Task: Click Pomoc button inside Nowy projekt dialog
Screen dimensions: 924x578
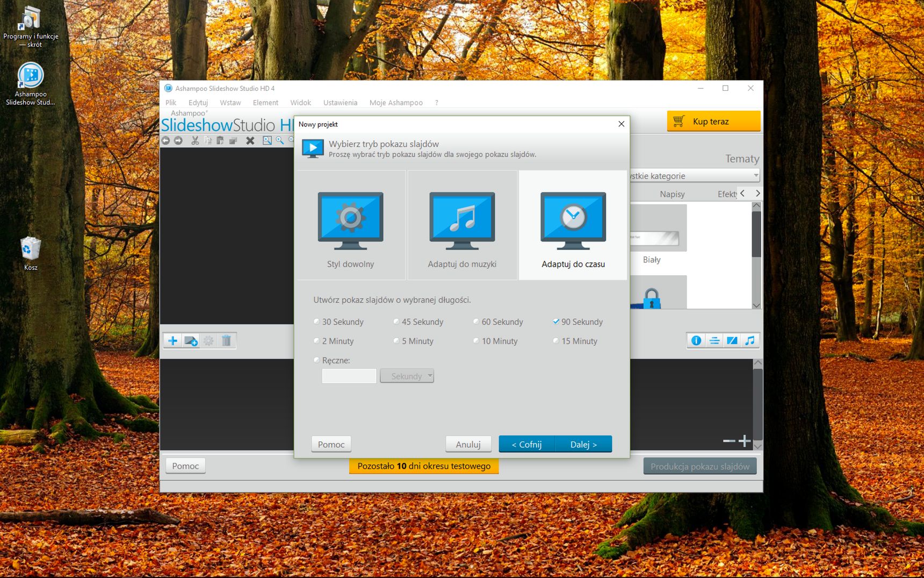Action: [331, 444]
